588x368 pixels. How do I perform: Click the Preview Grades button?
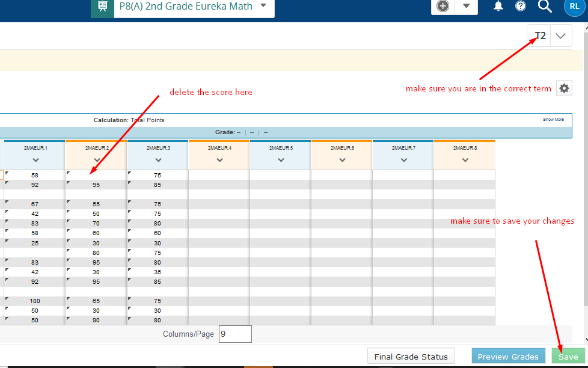508,357
